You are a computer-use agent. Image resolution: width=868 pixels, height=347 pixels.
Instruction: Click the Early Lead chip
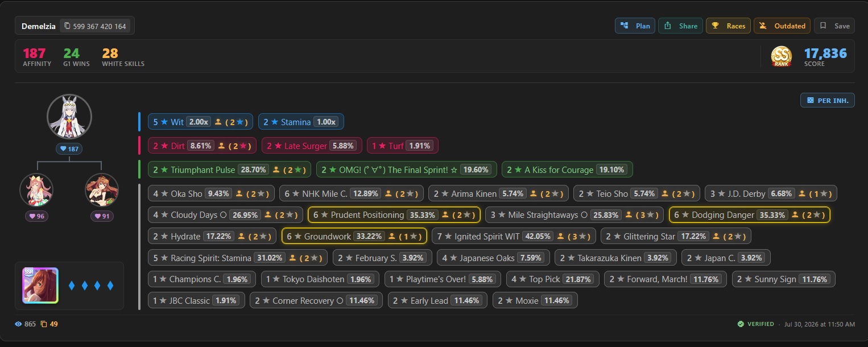pos(437,300)
